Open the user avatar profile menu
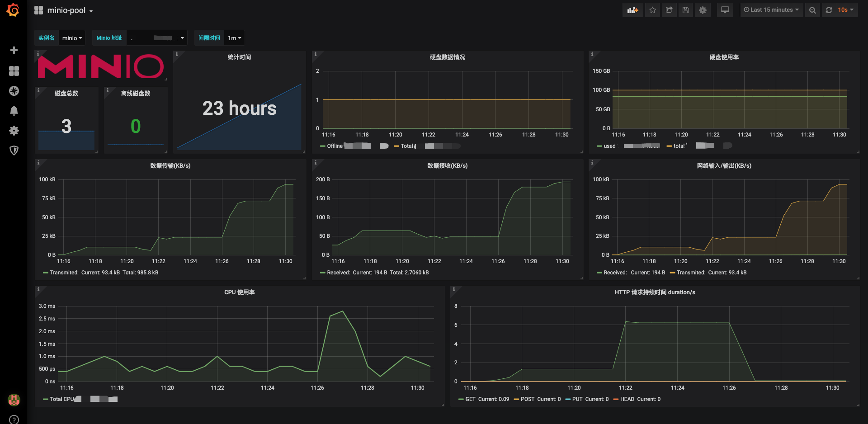The height and width of the screenshot is (424, 868). pyautogui.click(x=14, y=400)
